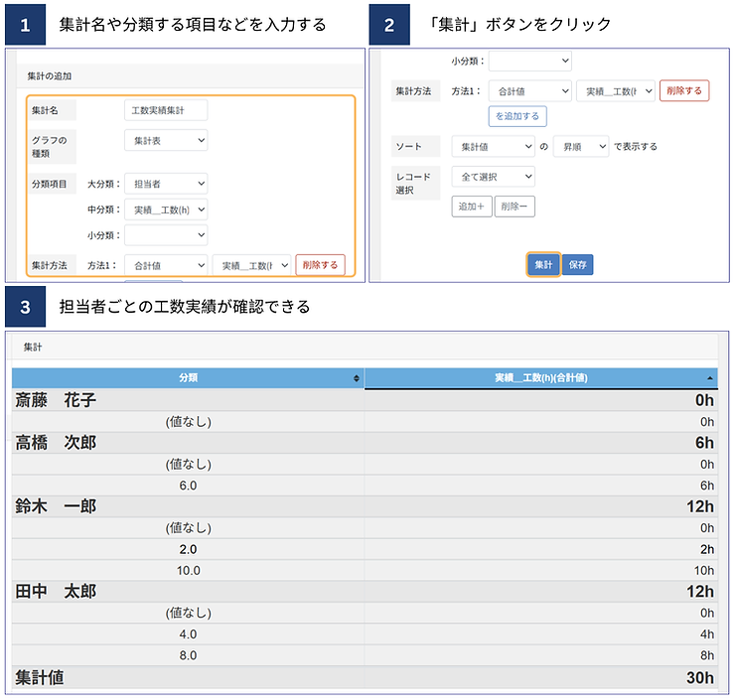The width and height of the screenshot is (735, 700).
Task: Open the 昇順 sort order dropdown
Action: tap(581, 146)
